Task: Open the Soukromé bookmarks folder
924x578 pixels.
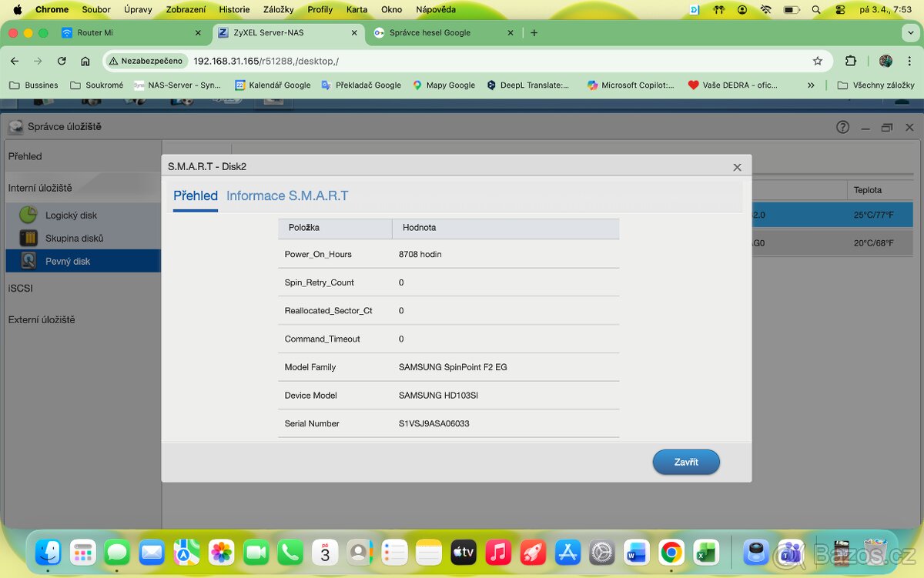Action: [97, 85]
